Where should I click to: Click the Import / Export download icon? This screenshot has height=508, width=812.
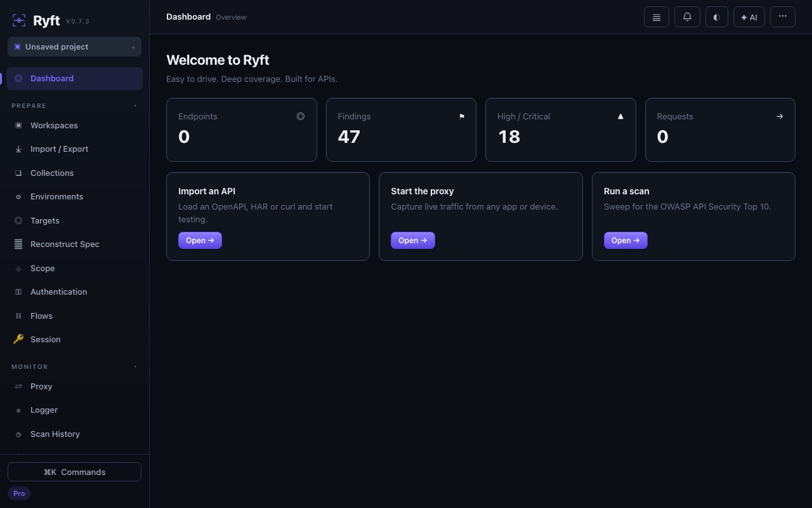click(18, 149)
